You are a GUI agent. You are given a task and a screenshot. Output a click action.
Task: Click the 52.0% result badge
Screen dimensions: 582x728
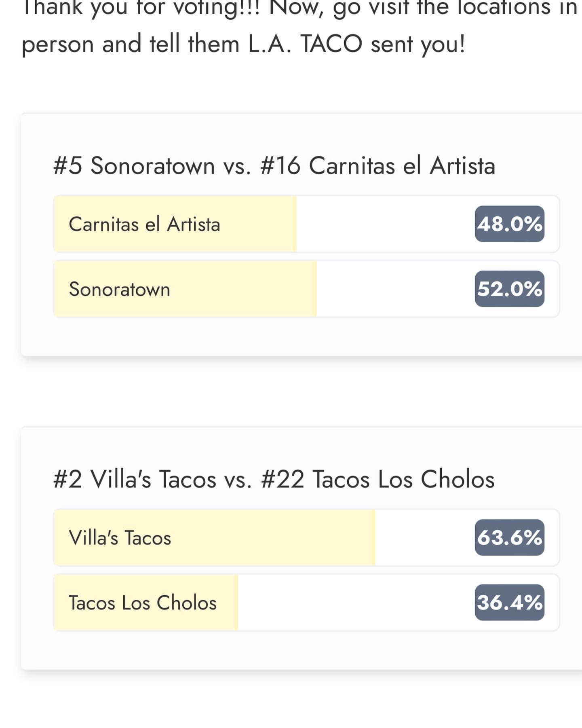[509, 289]
